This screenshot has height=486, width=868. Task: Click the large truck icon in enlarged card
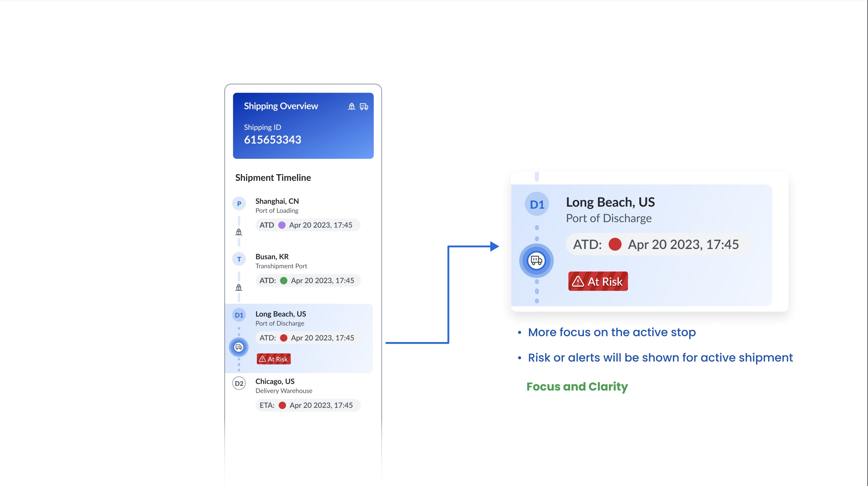point(536,260)
